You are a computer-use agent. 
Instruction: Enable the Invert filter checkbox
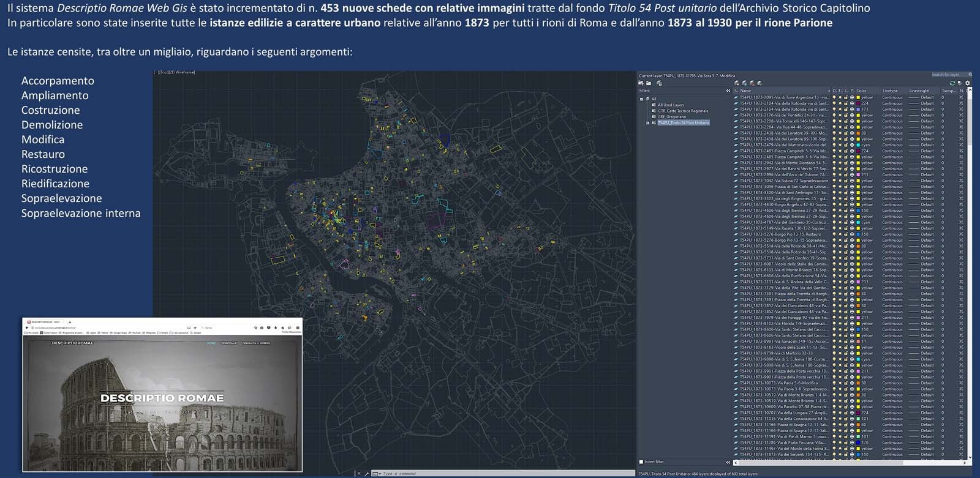click(x=641, y=462)
